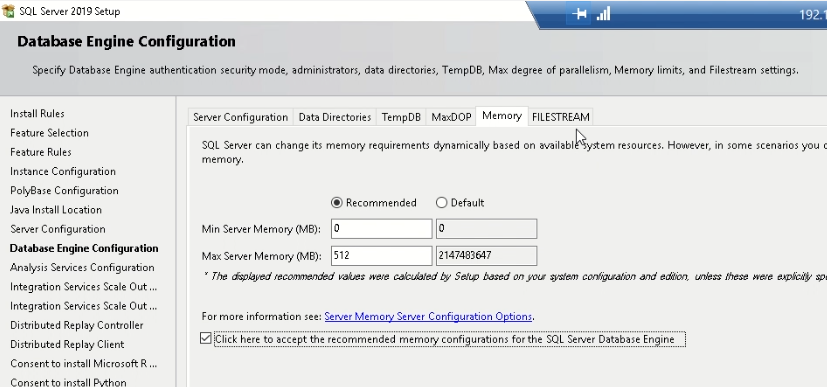Click Distributed Replay Controller step
The width and height of the screenshot is (827, 387).
pyautogui.click(x=76, y=325)
